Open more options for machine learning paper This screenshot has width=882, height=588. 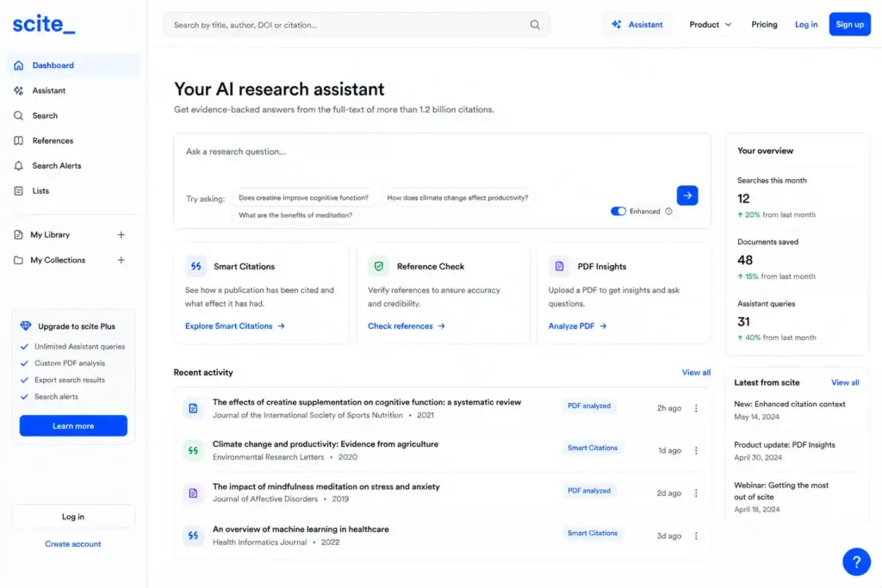tap(696, 535)
